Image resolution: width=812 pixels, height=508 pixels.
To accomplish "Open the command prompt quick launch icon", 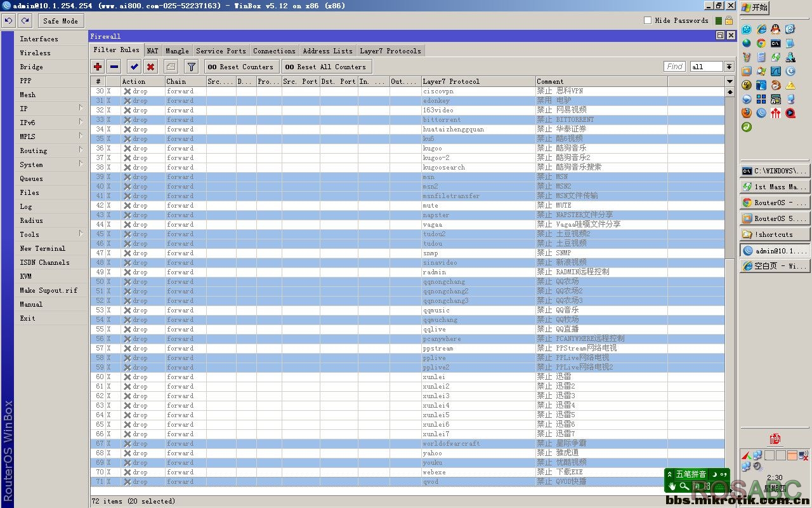I will point(776,43).
